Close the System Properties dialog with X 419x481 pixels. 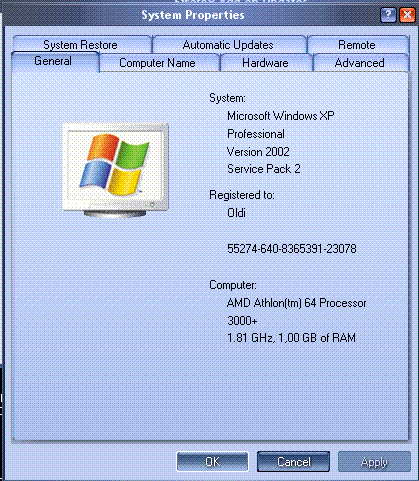click(407, 15)
